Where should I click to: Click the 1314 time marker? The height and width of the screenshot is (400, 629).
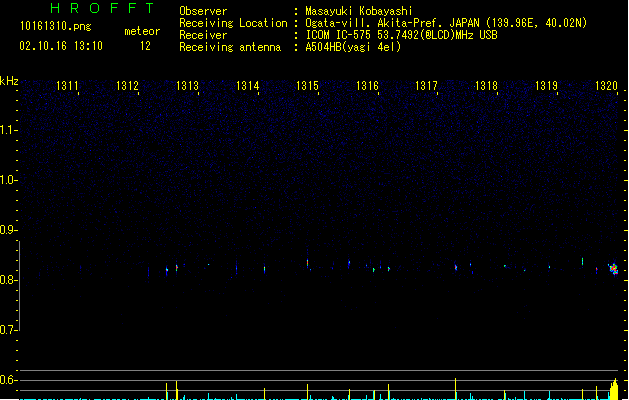[x=248, y=85]
